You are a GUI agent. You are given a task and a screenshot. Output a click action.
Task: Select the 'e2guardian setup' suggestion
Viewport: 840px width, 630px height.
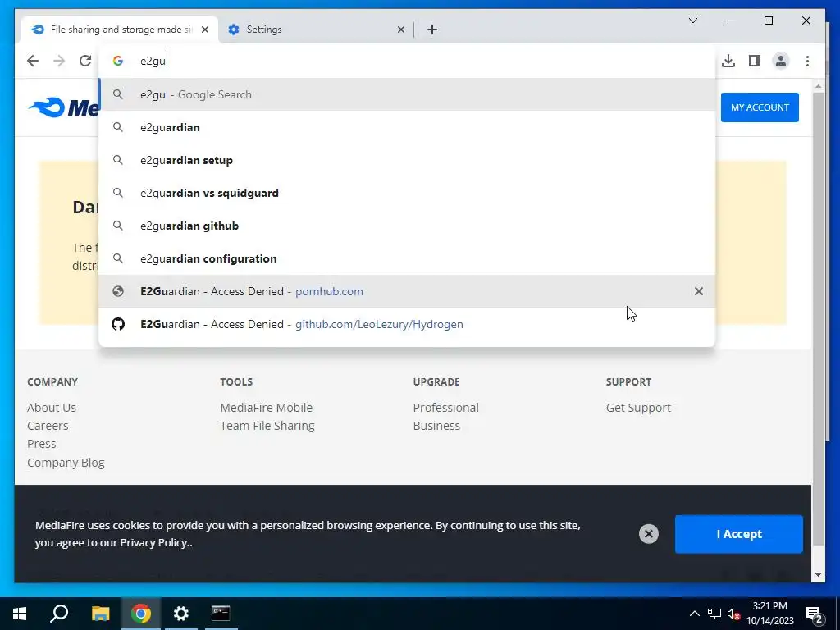click(x=407, y=160)
